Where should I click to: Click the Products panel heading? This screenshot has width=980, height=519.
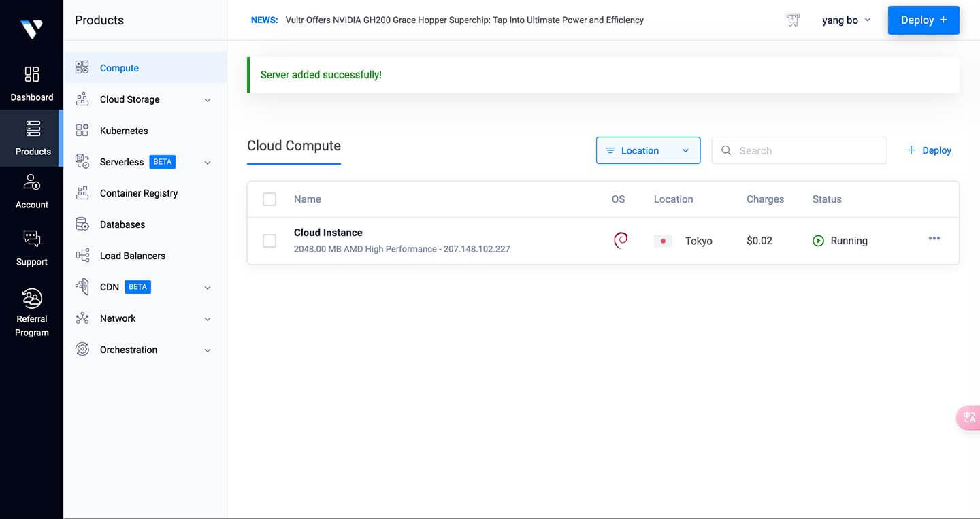click(x=99, y=20)
